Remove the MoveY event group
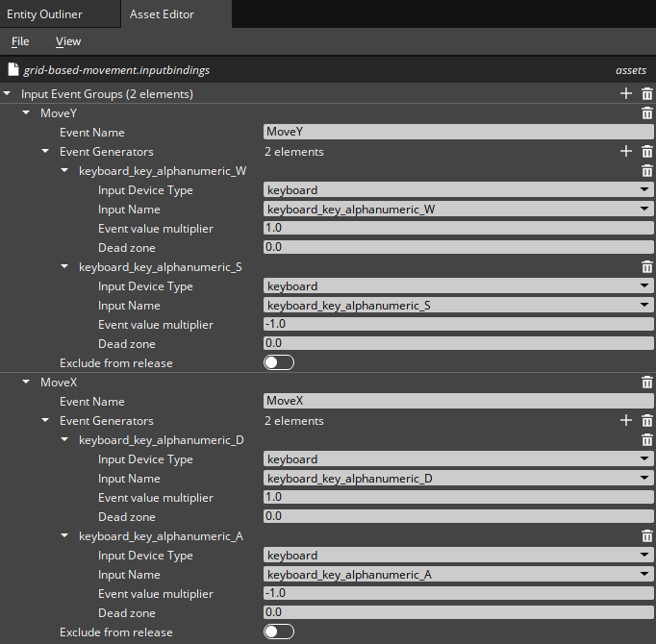Image resolution: width=656 pixels, height=644 pixels. (x=647, y=113)
